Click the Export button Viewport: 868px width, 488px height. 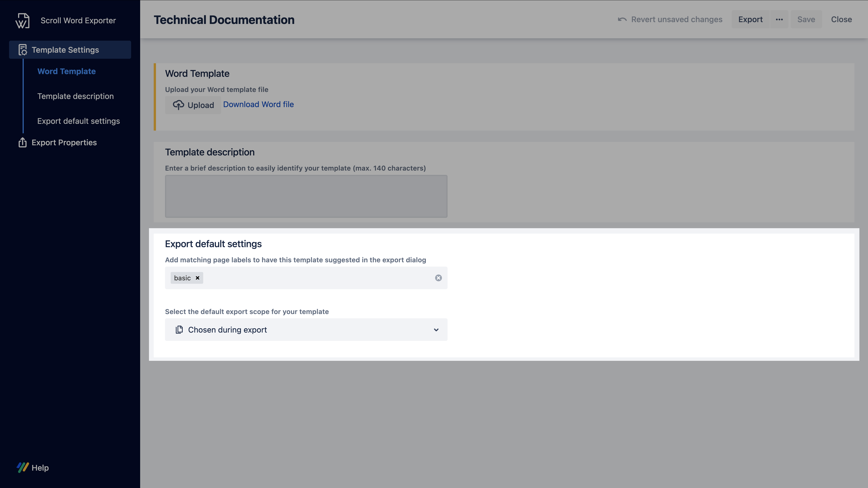coord(750,19)
